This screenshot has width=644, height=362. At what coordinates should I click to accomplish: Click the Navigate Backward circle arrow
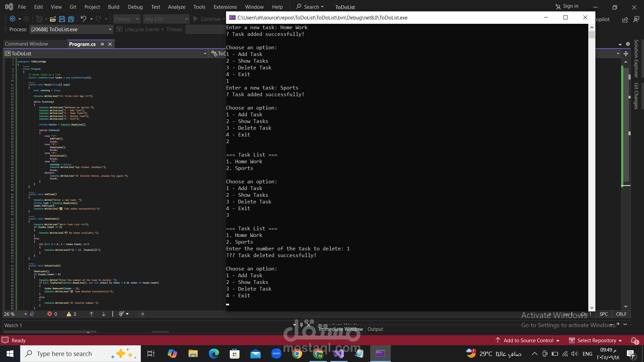coord(13,19)
